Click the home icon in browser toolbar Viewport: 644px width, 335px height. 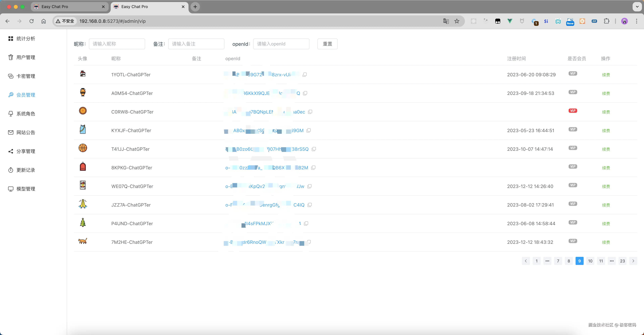coord(43,21)
